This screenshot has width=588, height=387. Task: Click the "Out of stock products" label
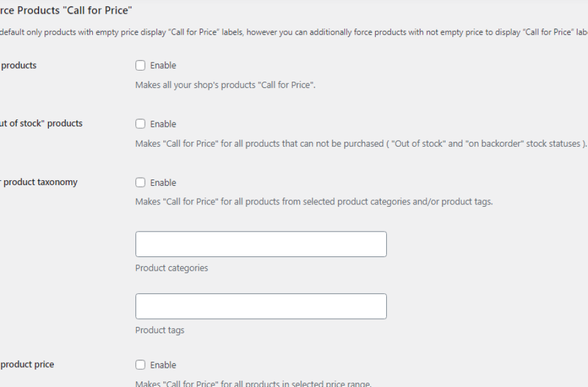(41, 123)
